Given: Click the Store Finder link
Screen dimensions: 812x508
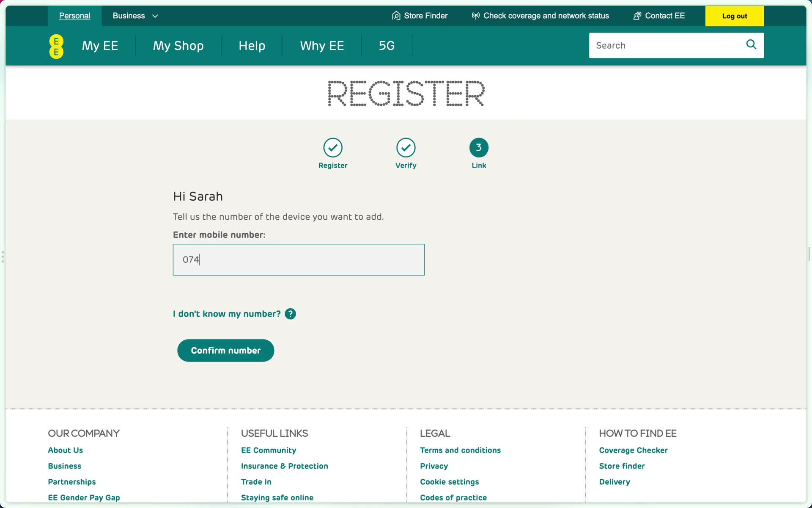Looking at the screenshot, I should 425,16.
